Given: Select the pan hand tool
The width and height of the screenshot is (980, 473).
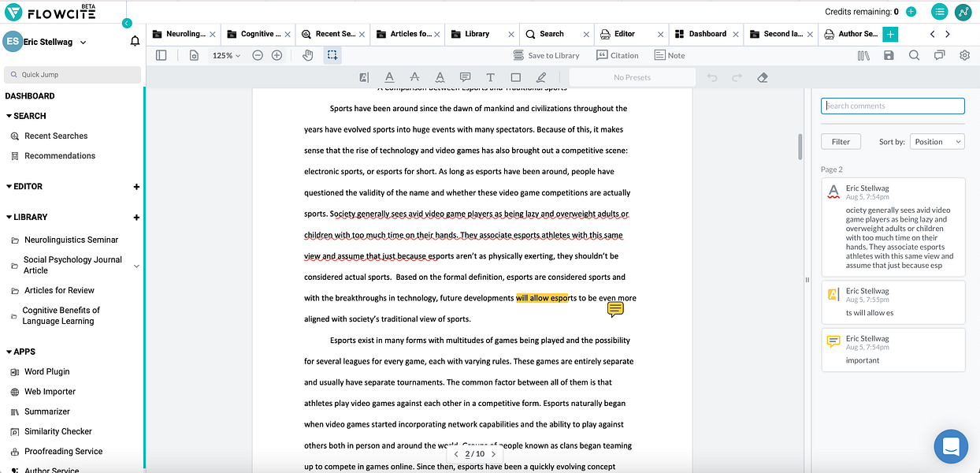Looking at the screenshot, I should [308, 55].
